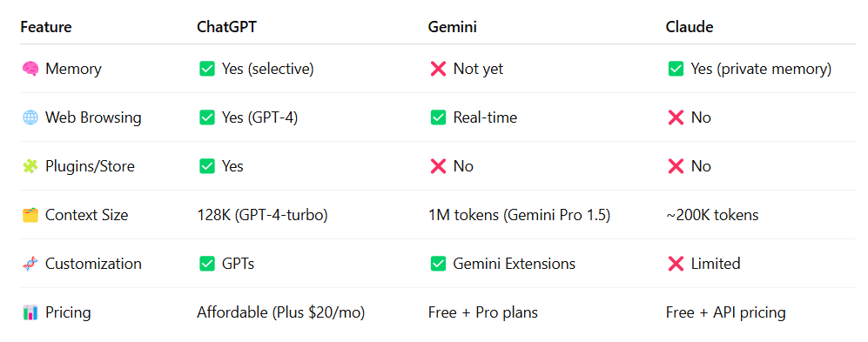Click the DNA icon beside Customization
This screenshot has width=868, height=342.
pos(30,264)
